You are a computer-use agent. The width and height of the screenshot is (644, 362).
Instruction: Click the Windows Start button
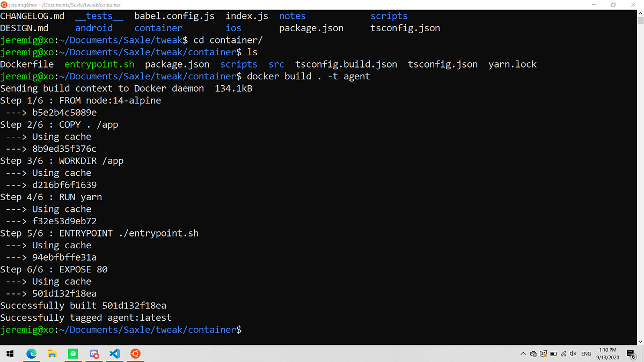point(10,353)
